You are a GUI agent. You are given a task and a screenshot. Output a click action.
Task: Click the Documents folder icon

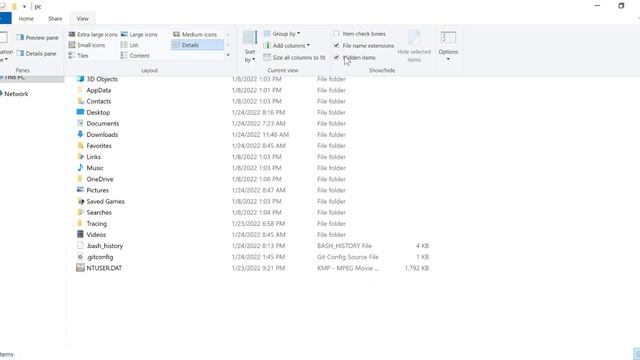click(80, 123)
